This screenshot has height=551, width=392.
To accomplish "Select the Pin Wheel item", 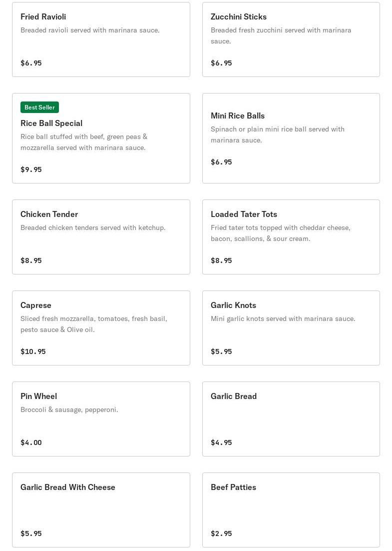I will pyautogui.click(x=101, y=419).
